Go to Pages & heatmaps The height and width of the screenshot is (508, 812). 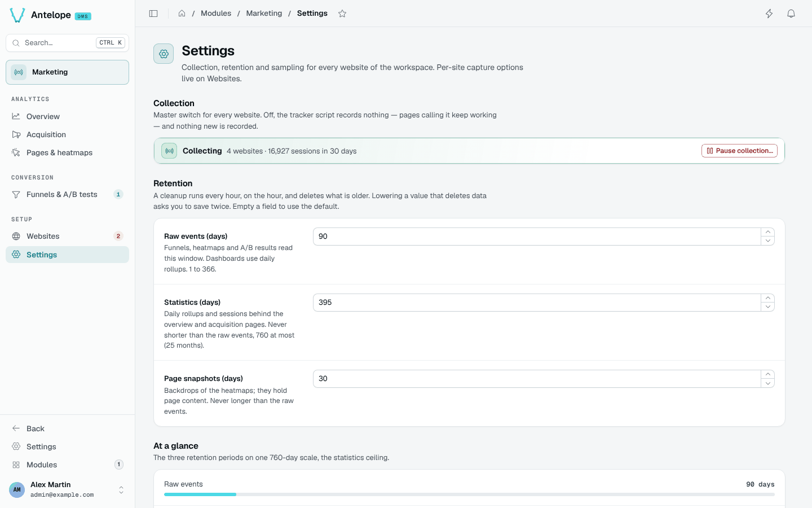click(67, 152)
